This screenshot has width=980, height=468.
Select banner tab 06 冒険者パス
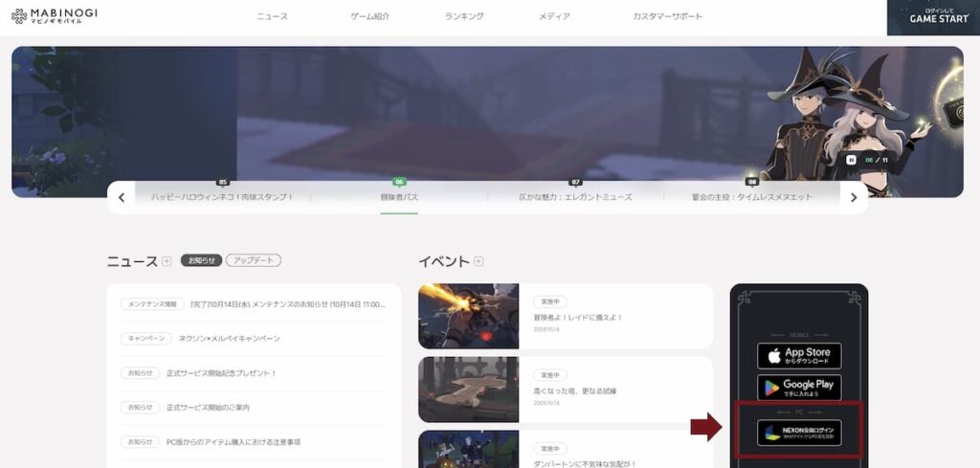coord(399,196)
